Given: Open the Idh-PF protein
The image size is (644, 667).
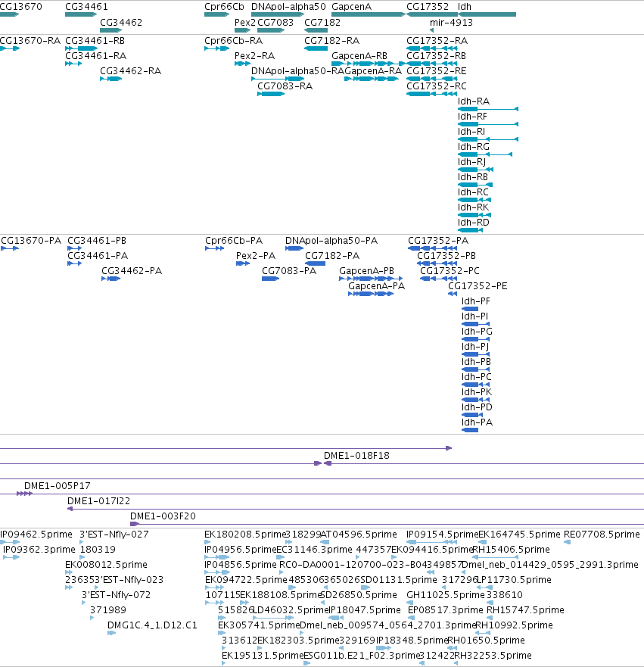Looking at the screenshot, I should 476,301.
